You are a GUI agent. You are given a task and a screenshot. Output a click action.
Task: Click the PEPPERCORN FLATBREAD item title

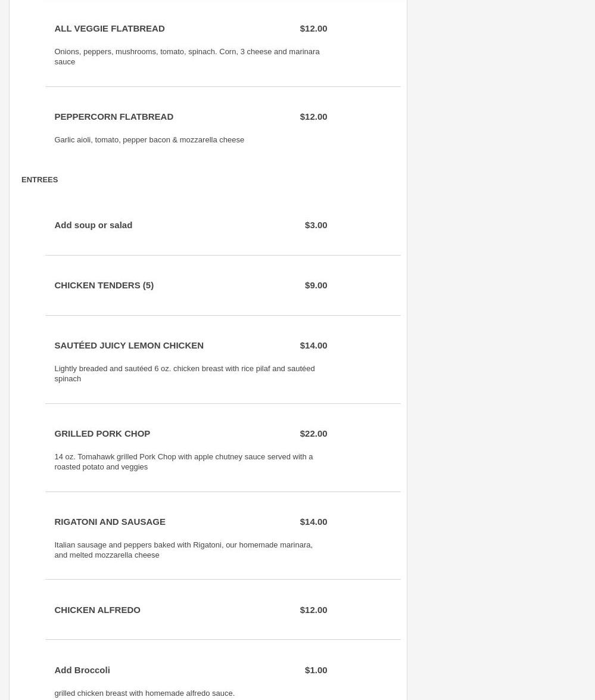pos(114,117)
